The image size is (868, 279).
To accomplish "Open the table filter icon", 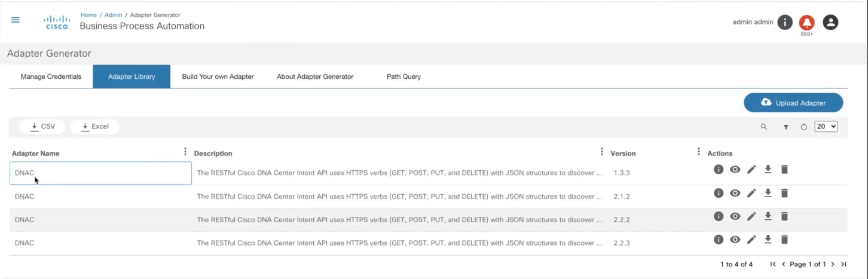I will tap(786, 127).
